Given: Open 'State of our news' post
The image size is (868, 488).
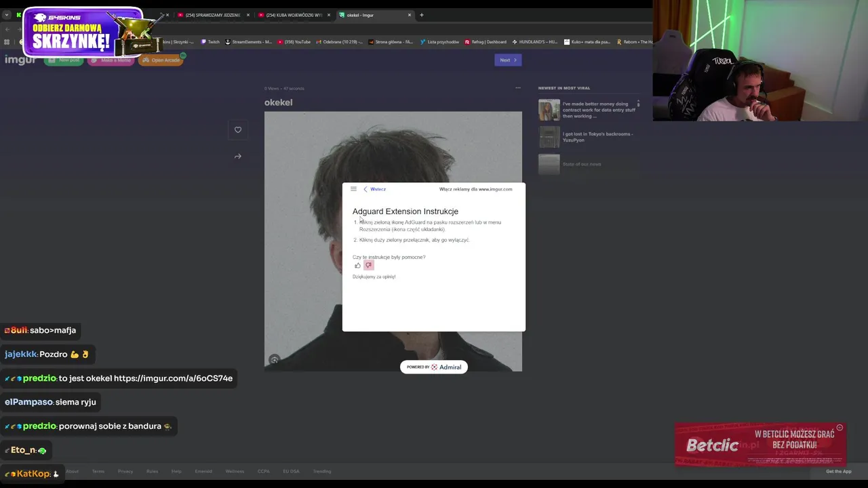Looking at the screenshot, I should [589, 164].
